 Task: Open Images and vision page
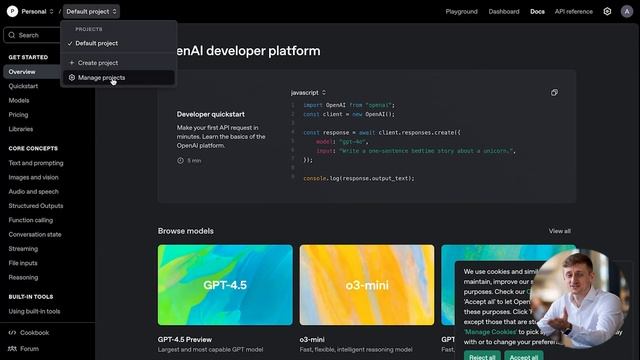(x=33, y=177)
